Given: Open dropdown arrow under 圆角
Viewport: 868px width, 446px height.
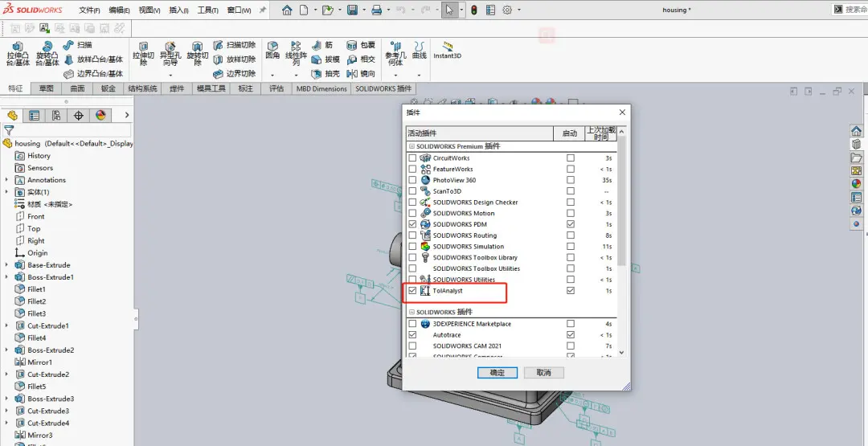Looking at the screenshot, I should click(x=272, y=76).
